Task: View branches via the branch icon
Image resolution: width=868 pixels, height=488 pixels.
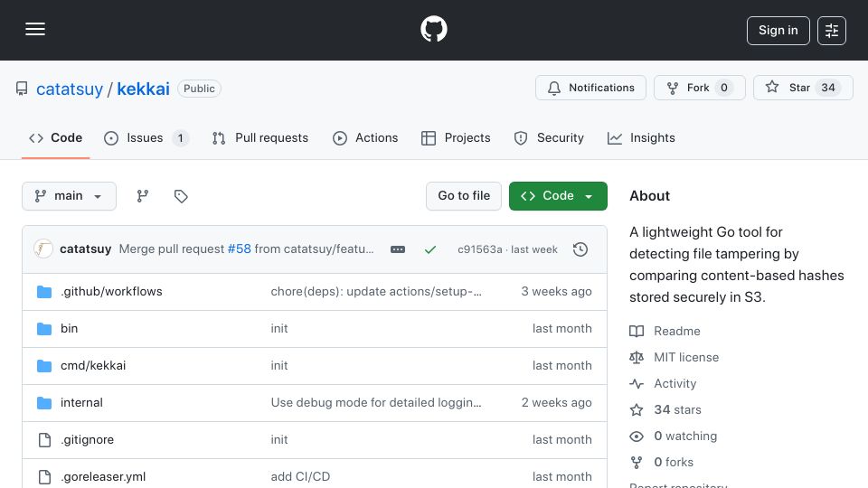Action: 143,196
